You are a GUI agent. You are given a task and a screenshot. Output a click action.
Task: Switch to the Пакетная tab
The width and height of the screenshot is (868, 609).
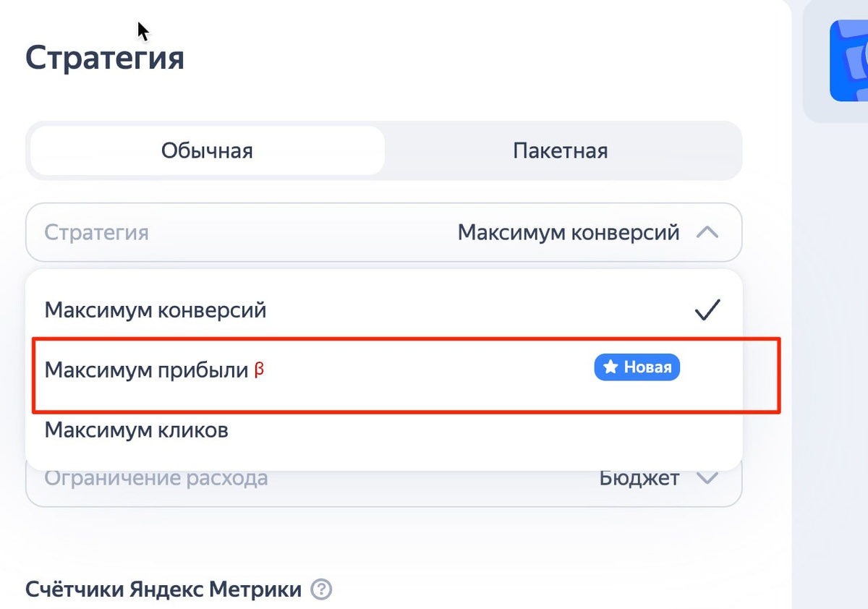(561, 150)
